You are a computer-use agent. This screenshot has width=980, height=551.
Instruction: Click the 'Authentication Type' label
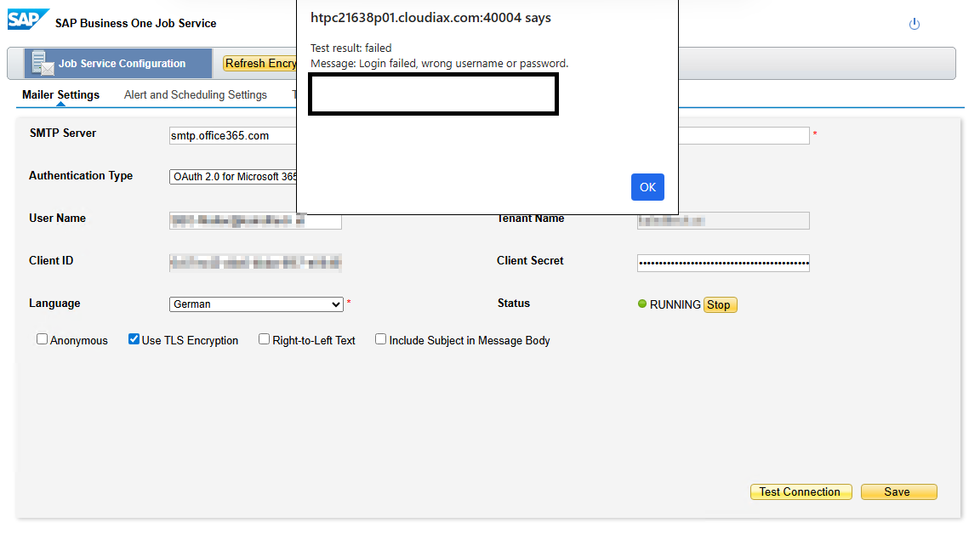[x=81, y=175]
